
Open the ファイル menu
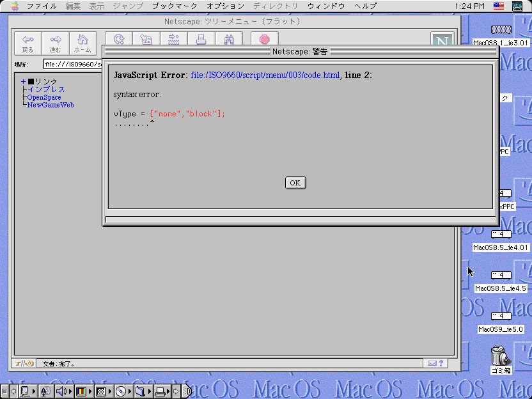click(x=42, y=6)
